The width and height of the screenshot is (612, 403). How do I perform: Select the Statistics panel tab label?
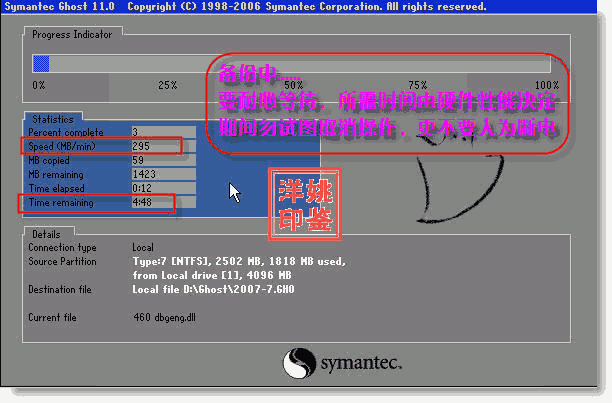(53, 119)
